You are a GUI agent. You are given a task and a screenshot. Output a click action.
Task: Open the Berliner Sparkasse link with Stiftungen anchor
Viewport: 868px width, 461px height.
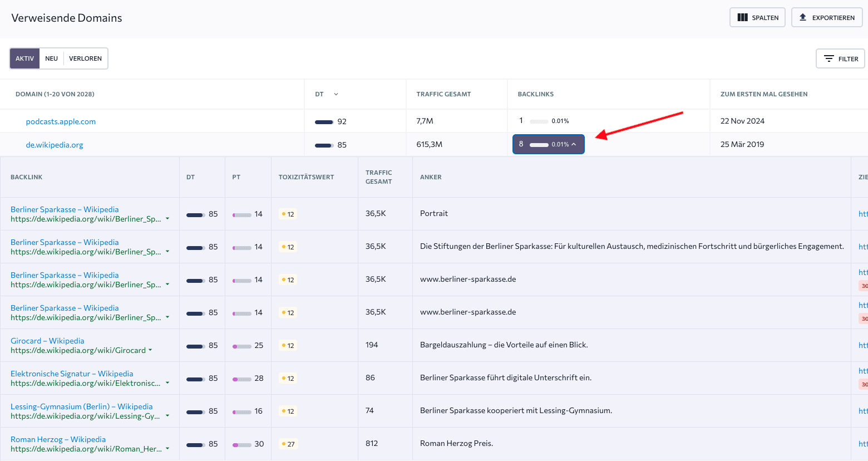pos(65,242)
